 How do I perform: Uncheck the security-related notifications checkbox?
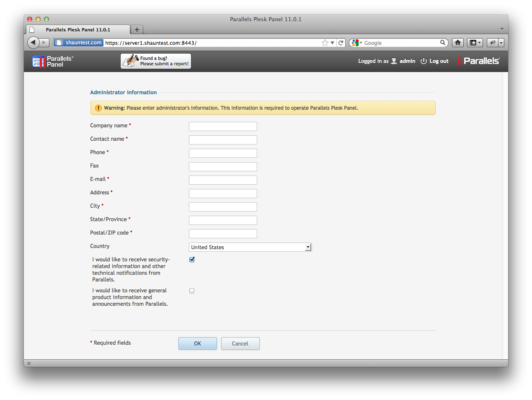click(192, 259)
